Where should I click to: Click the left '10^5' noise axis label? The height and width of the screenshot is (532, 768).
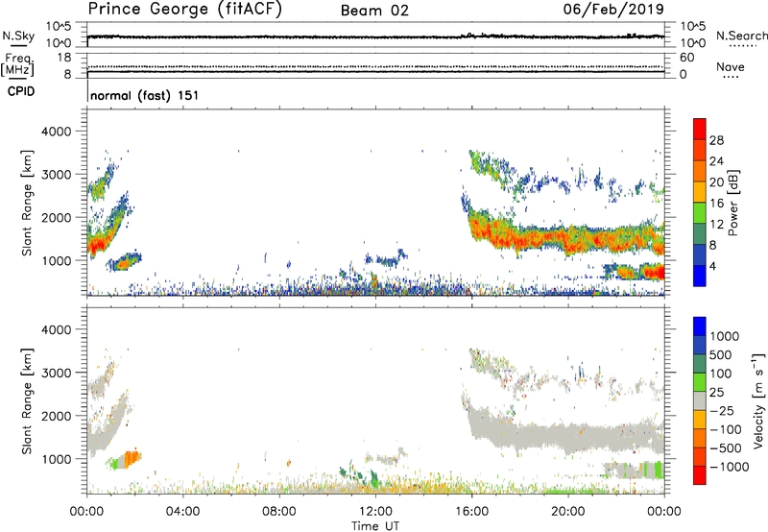coord(59,27)
